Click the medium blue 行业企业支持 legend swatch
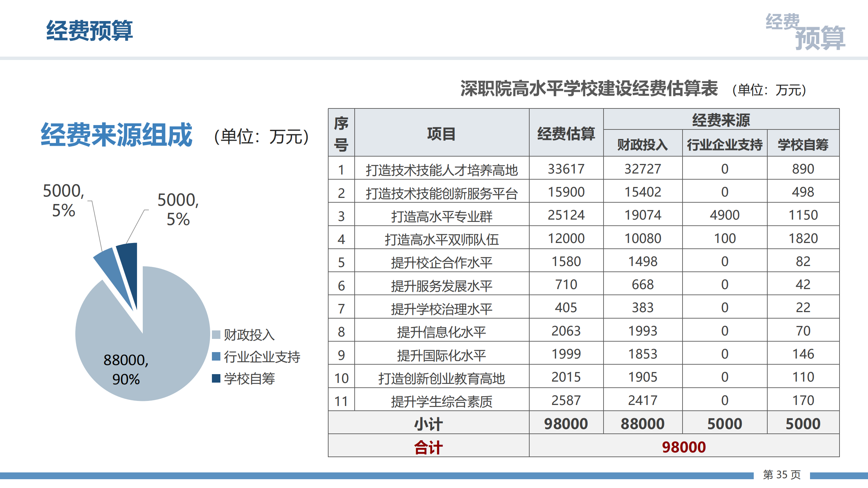The height and width of the screenshot is (488, 868). [216, 357]
